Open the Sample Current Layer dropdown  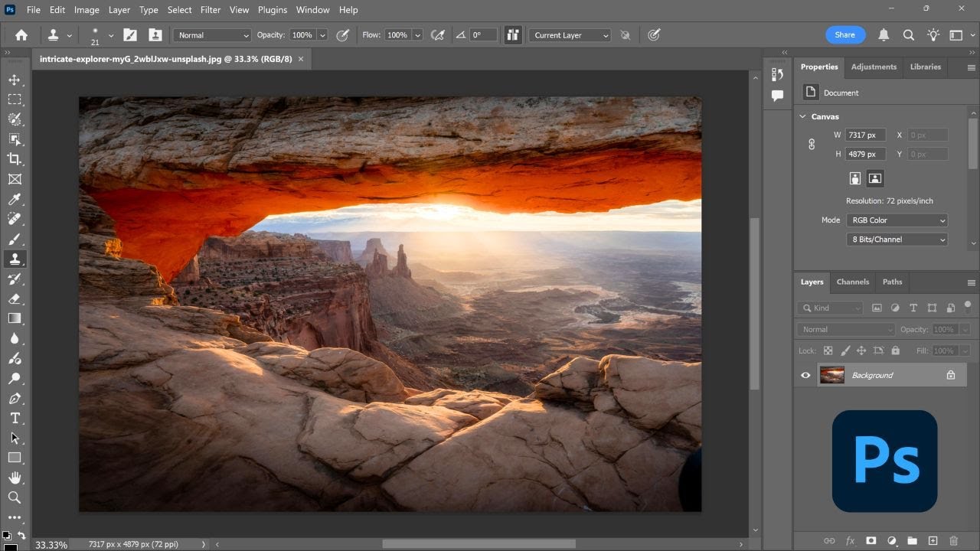tap(570, 35)
